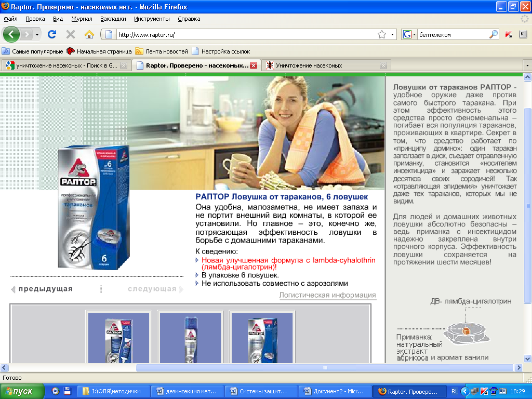Image resolution: width=532 pixels, height=399 pixels.
Task: Open the Закладки menu
Action: tap(113, 19)
